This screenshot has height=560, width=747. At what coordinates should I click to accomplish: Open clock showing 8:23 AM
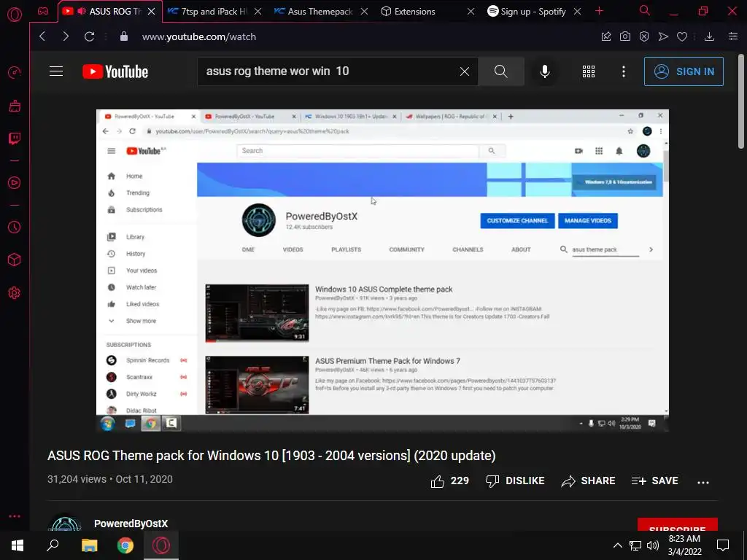684,545
